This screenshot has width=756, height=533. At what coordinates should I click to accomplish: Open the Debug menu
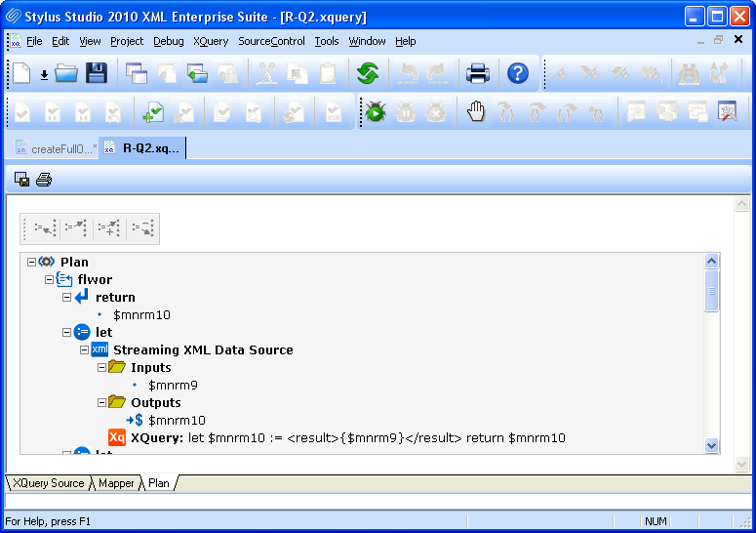click(x=168, y=41)
